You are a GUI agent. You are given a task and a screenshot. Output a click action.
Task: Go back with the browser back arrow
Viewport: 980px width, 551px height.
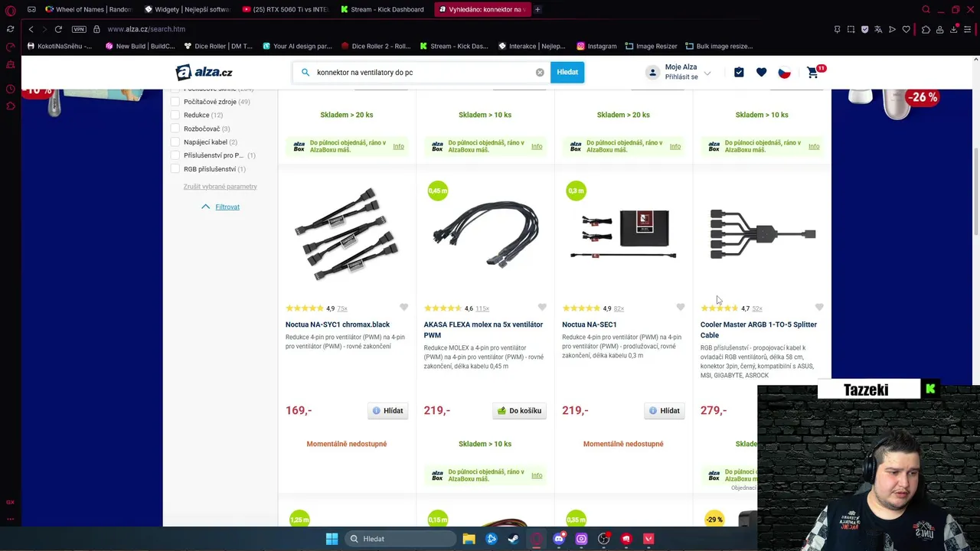[x=31, y=29]
